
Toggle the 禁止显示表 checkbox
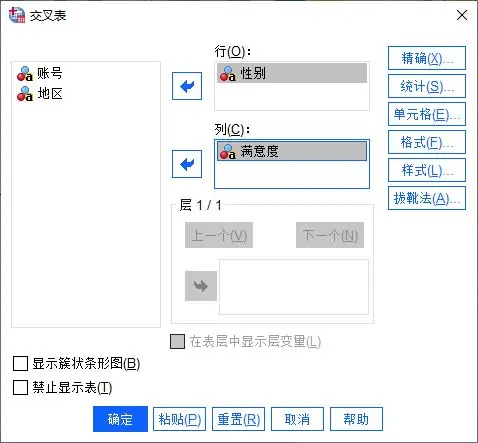pos(20,388)
